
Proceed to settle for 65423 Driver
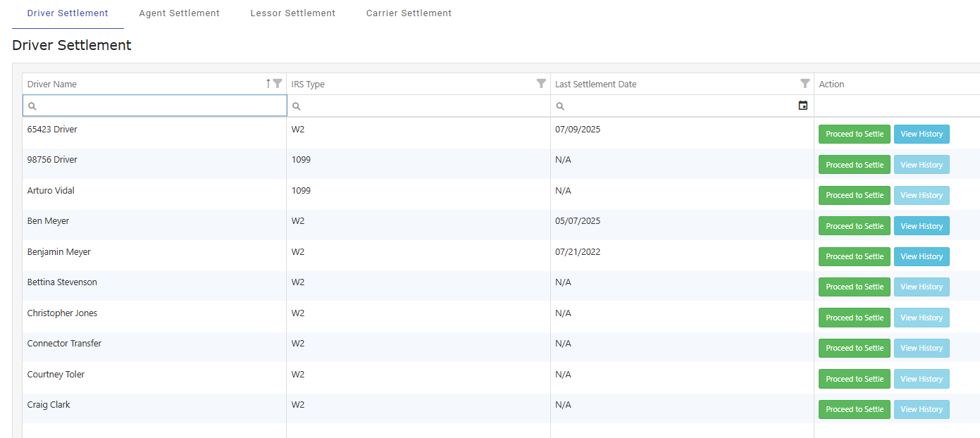point(854,134)
